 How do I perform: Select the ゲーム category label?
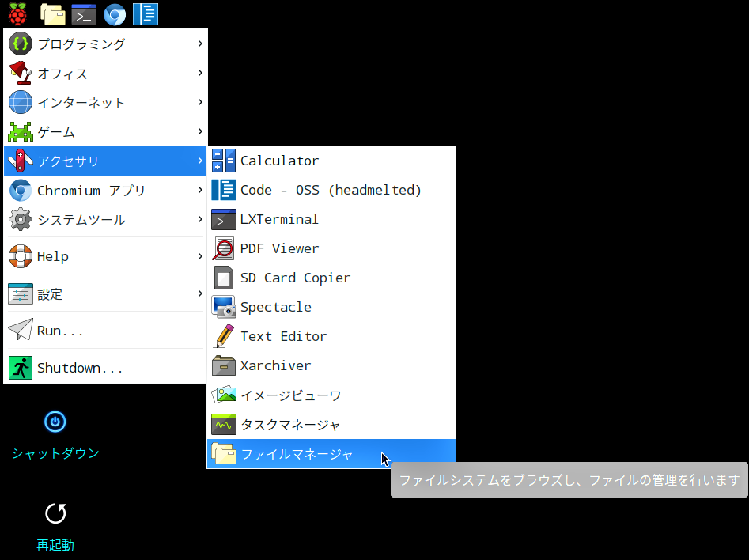click(x=56, y=132)
